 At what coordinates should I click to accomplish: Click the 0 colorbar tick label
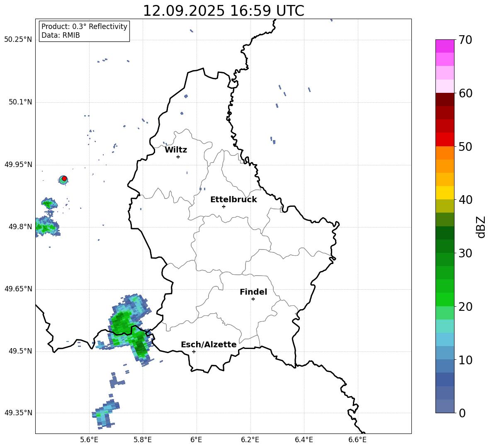[x=462, y=413]
